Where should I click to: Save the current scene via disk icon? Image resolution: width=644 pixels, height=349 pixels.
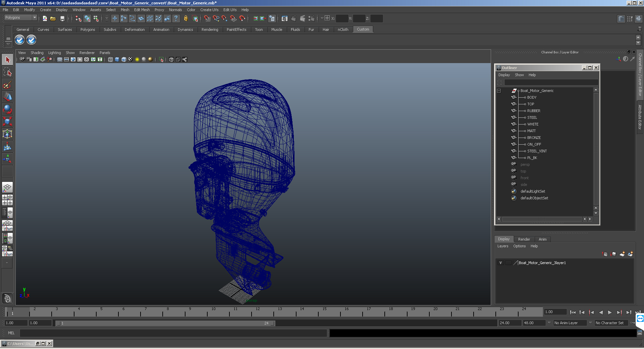point(62,18)
